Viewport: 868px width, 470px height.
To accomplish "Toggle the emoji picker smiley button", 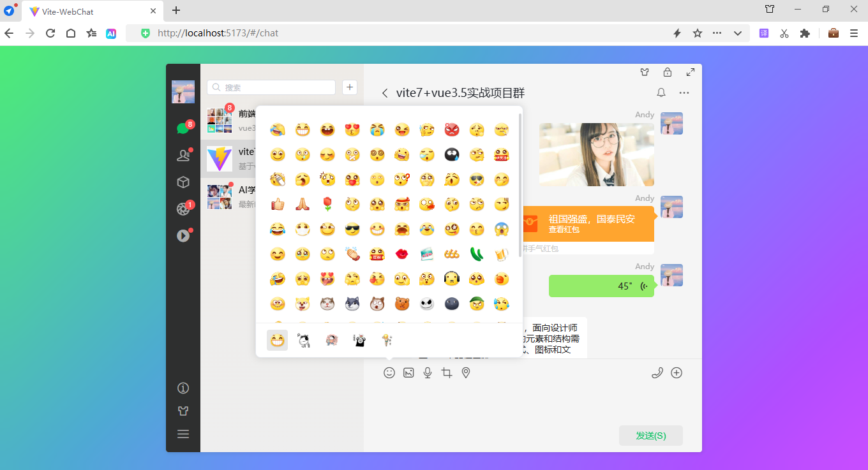I will 389,372.
